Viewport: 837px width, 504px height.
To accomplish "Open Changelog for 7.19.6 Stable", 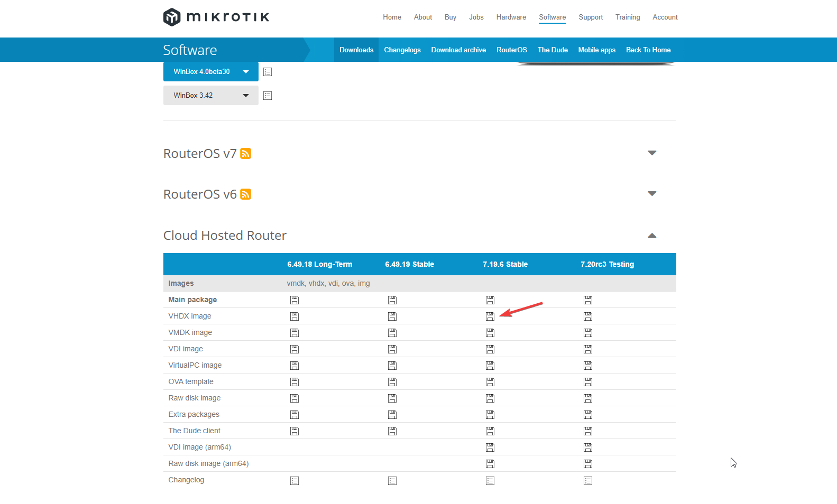I will click(x=490, y=481).
